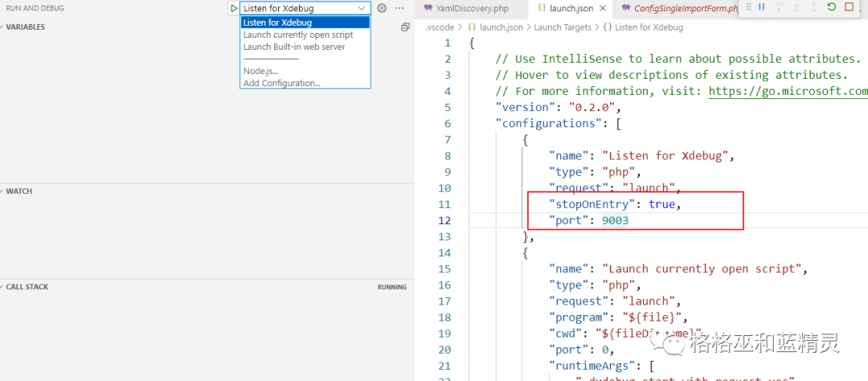Collapse the Call Stack section
The image size is (868, 381).
27,287
